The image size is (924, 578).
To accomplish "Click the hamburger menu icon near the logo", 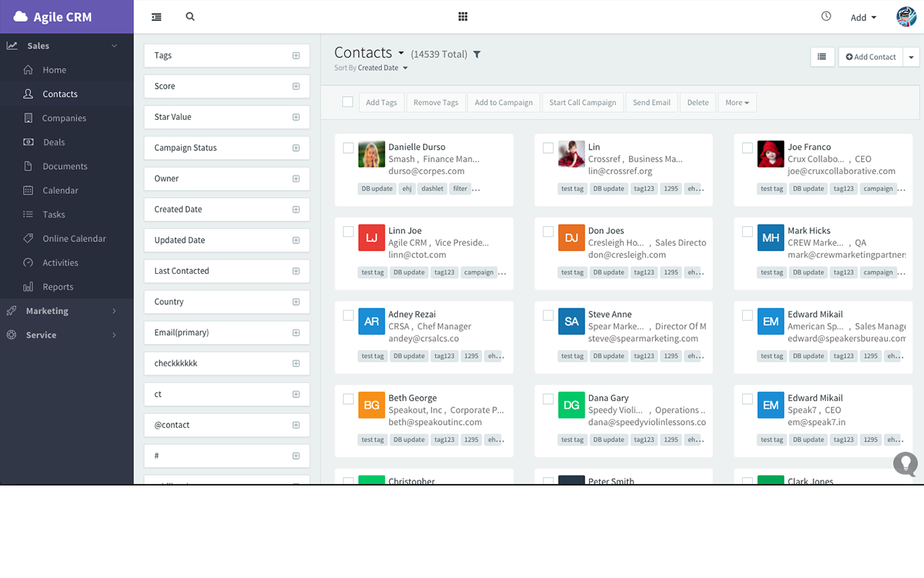I will (156, 16).
